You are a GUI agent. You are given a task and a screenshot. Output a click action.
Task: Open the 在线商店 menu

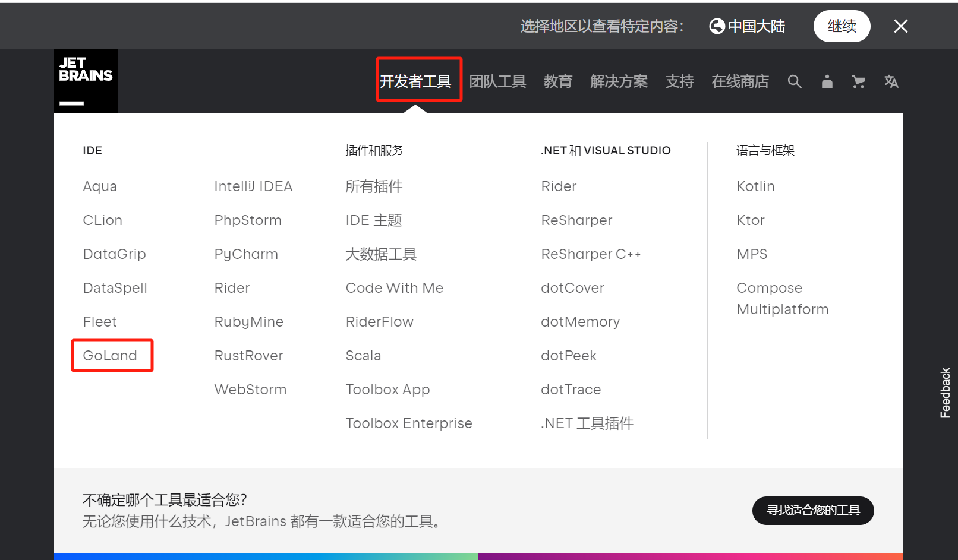click(740, 81)
